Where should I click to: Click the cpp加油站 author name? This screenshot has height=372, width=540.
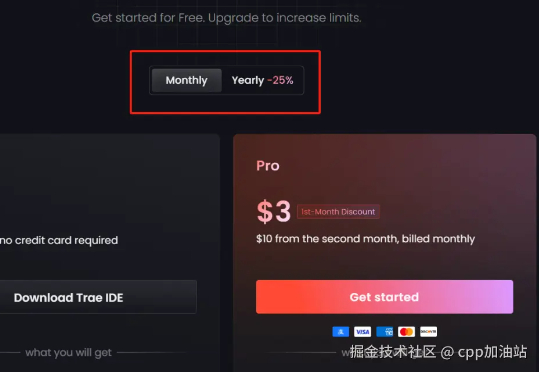coord(492,352)
